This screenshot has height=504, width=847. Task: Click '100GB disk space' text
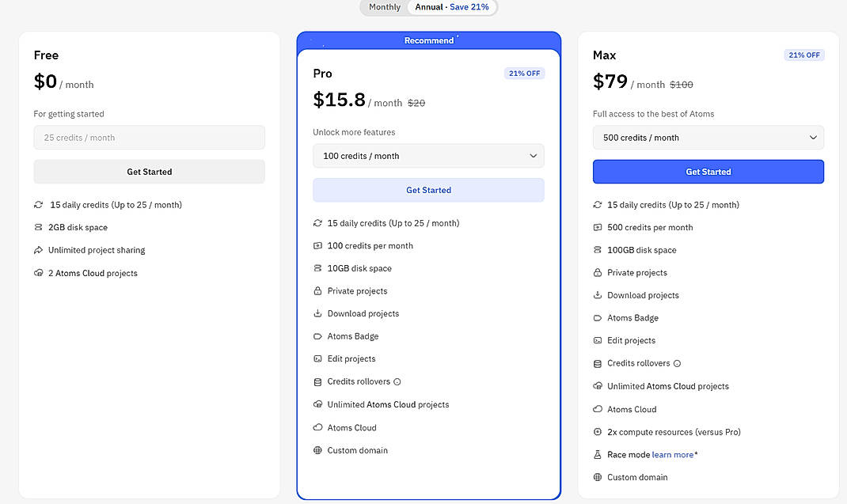[642, 250]
